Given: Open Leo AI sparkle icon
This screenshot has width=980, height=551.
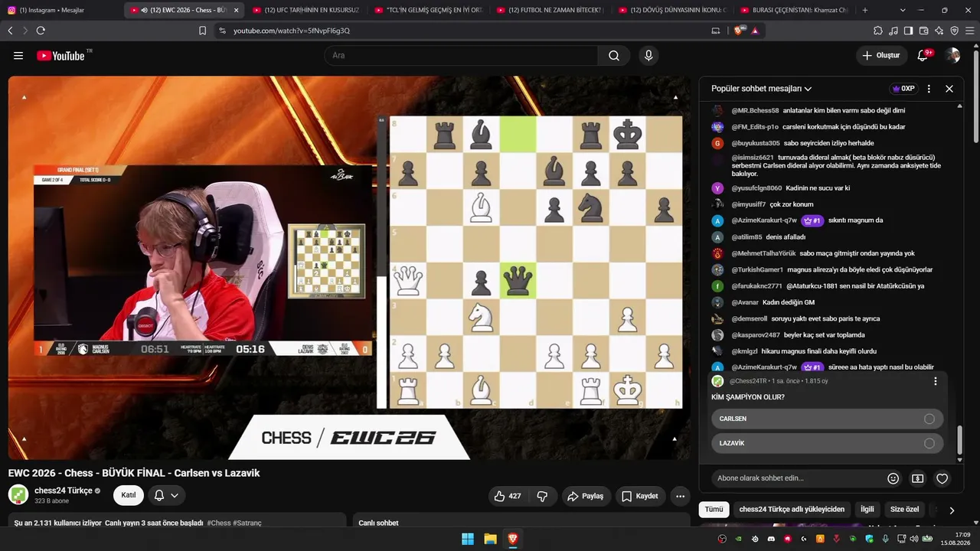Looking at the screenshot, I should pos(939,31).
